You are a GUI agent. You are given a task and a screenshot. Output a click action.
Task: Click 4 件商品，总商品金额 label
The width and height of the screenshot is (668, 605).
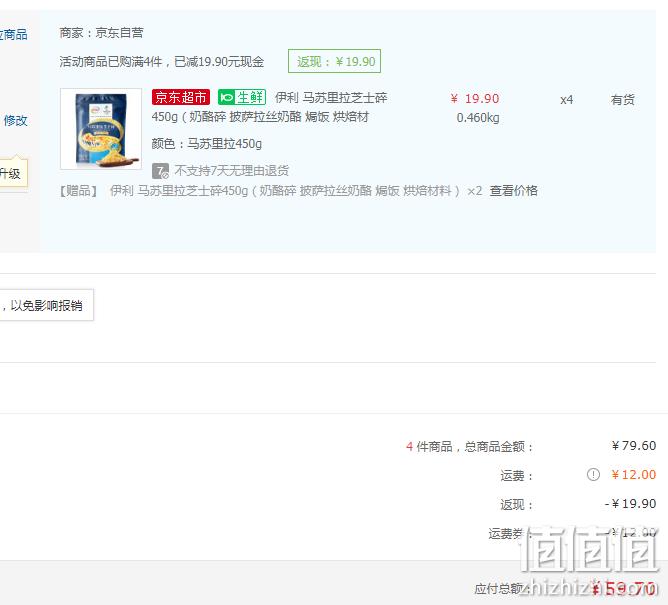(x=469, y=447)
